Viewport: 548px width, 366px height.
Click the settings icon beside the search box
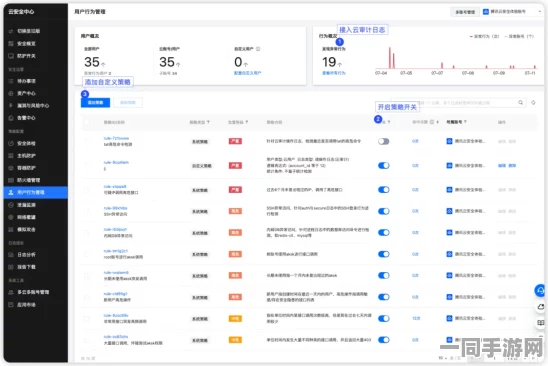[x=533, y=102]
